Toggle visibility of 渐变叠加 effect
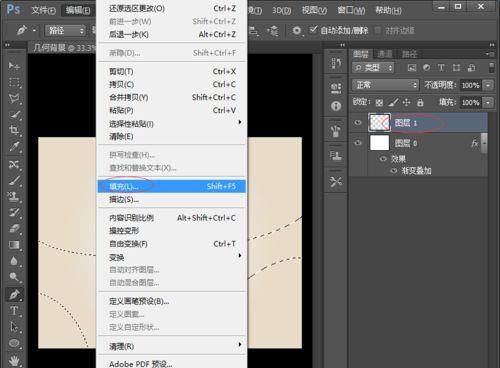The height and width of the screenshot is (368, 500). tap(394, 171)
